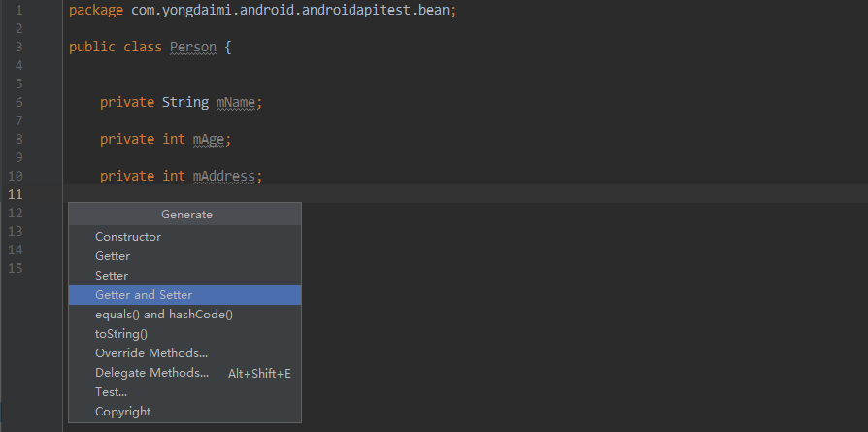The width and height of the screenshot is (868, 432).
Task: Click the package declaration line
Action: (x=263, y=11)
